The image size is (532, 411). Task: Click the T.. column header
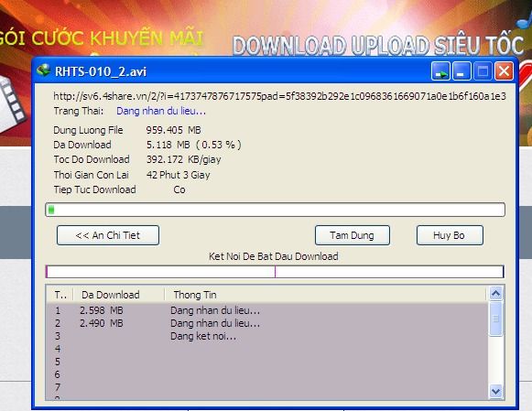(60, 295)
